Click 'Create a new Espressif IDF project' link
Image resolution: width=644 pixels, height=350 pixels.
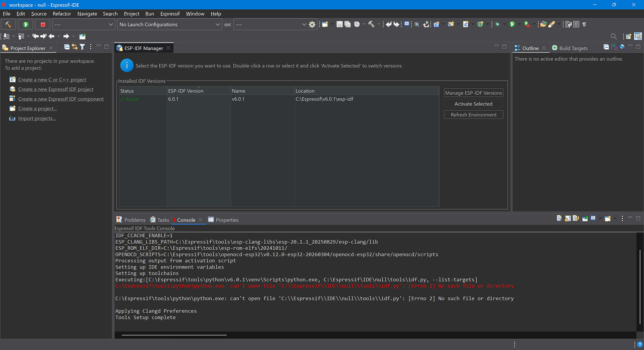pyautogui.click(x=56, y=89)
